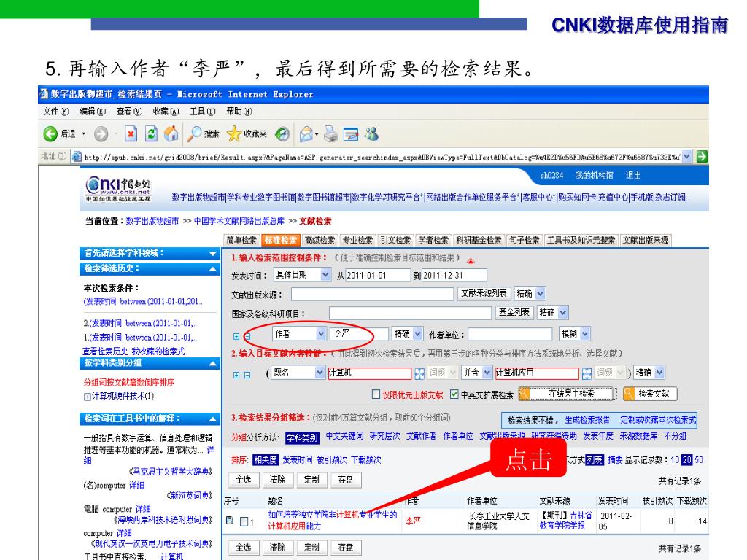747x560 pixels.
Task: Click the red collapse arrow icon near step 1
Action: tap(471, 260)
